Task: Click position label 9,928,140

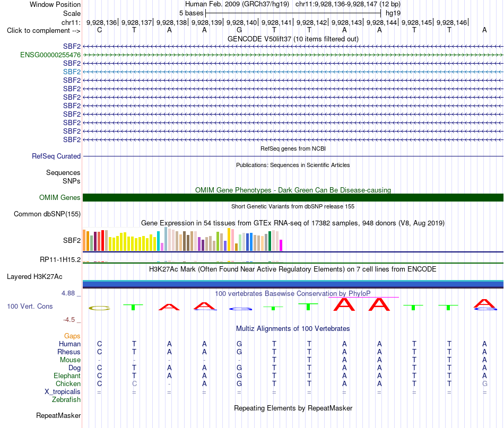Action: tap(242, 22)
